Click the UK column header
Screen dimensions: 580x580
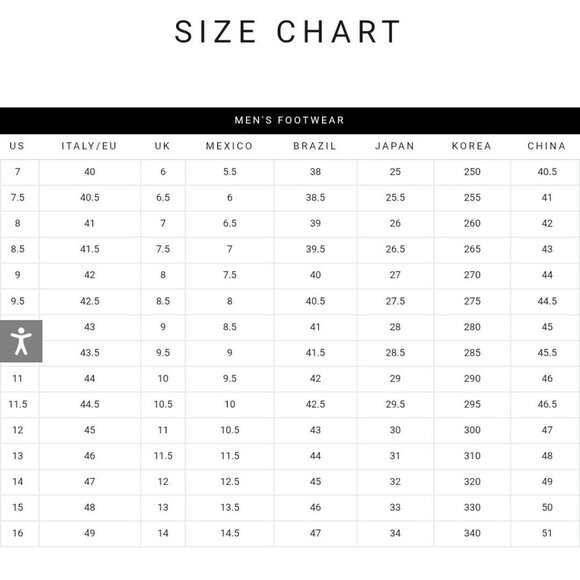tap(162, 146)
